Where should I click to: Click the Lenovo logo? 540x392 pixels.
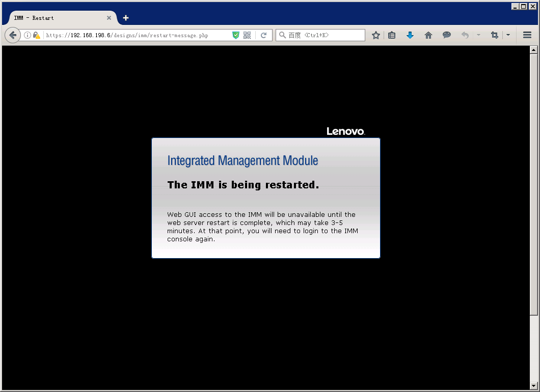345,131
